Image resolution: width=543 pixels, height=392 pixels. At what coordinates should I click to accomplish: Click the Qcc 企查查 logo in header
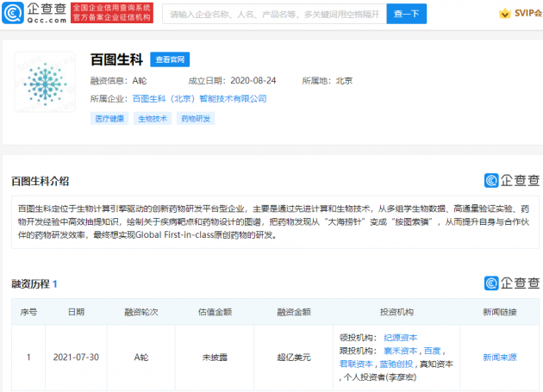pos(33,13)
